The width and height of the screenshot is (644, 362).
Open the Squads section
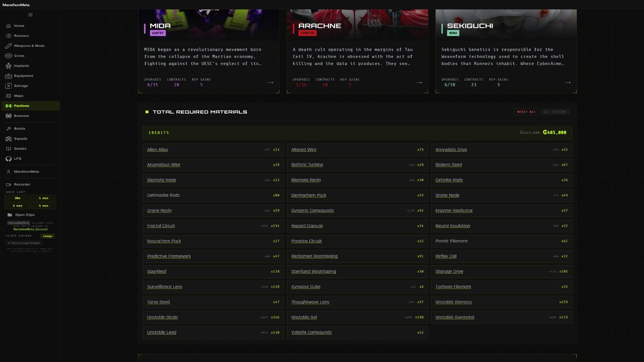[31, 138]
